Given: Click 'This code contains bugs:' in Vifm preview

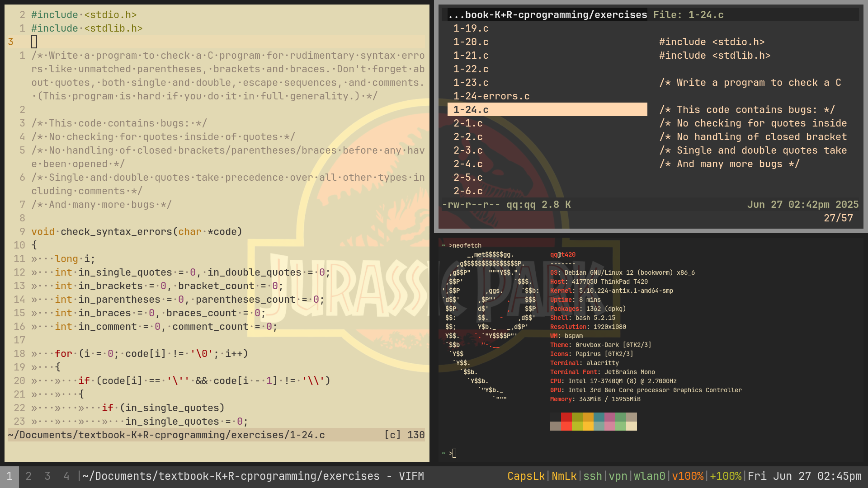Looking at the screenshot, I should point(747,110).
